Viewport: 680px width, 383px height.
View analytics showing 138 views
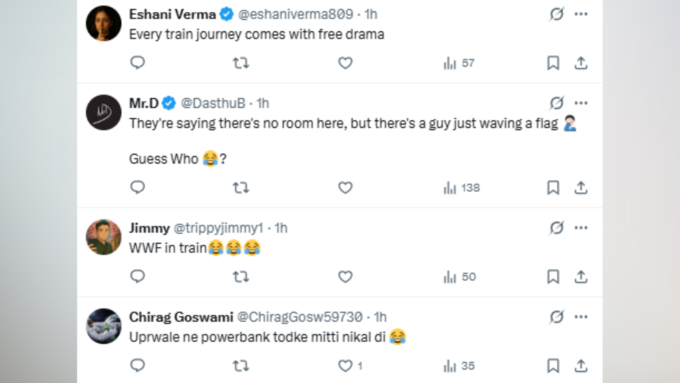461,188
